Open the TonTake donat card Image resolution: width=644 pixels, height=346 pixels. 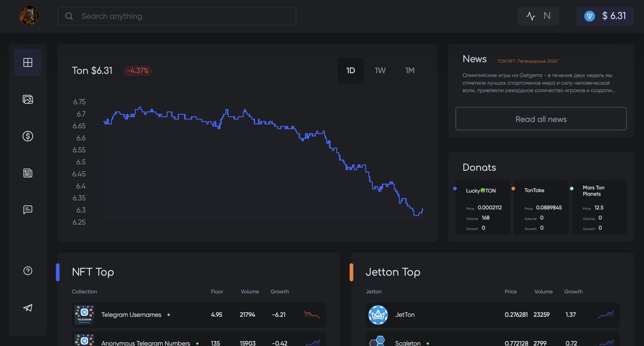click(541, 207)
